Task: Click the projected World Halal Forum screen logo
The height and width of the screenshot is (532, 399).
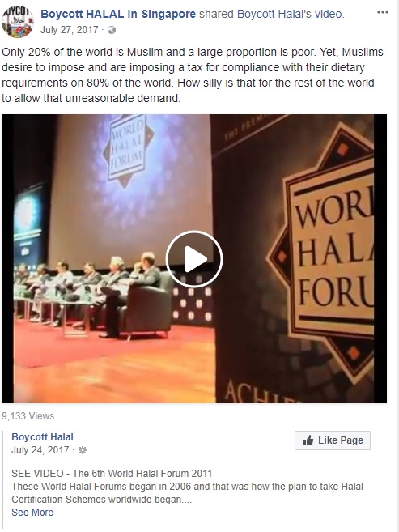Action: pos(128,151)
